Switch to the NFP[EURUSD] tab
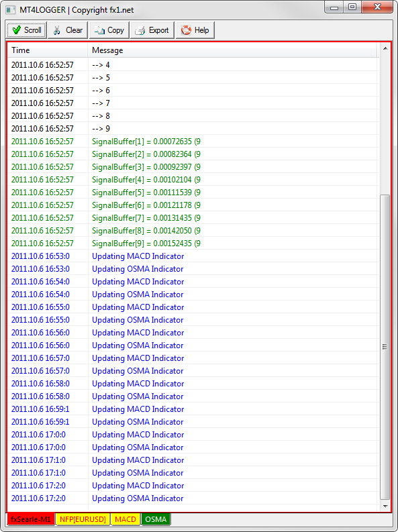The height and width of the screenshot is (532, 398). 83,519
